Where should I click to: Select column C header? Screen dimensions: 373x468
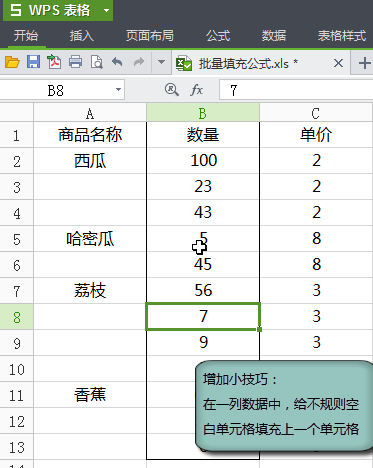[x=316, y=114]
